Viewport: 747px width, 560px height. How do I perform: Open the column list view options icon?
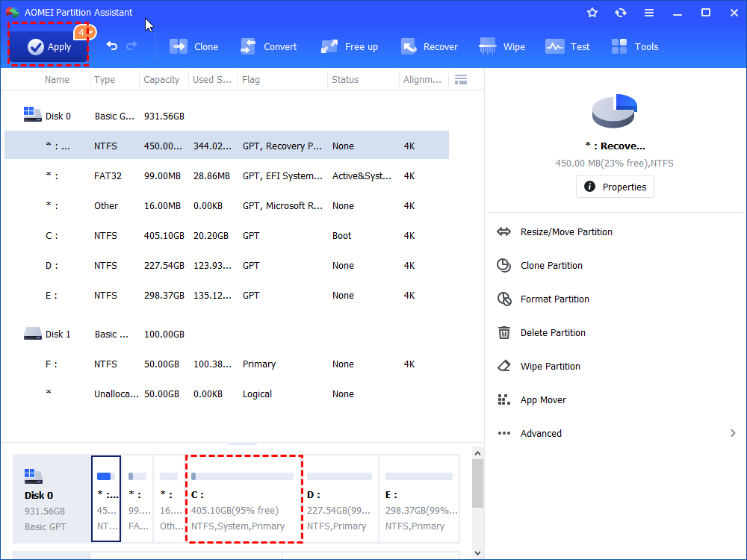(461, 79)
